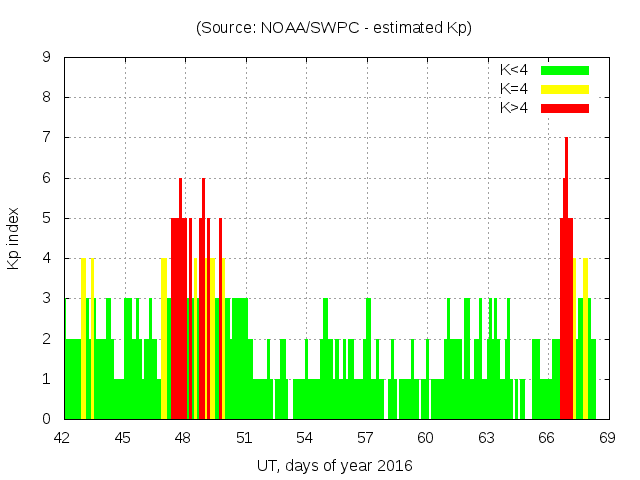
Task: Click x-axis tick label 66
Action: (x=547, y=437)
